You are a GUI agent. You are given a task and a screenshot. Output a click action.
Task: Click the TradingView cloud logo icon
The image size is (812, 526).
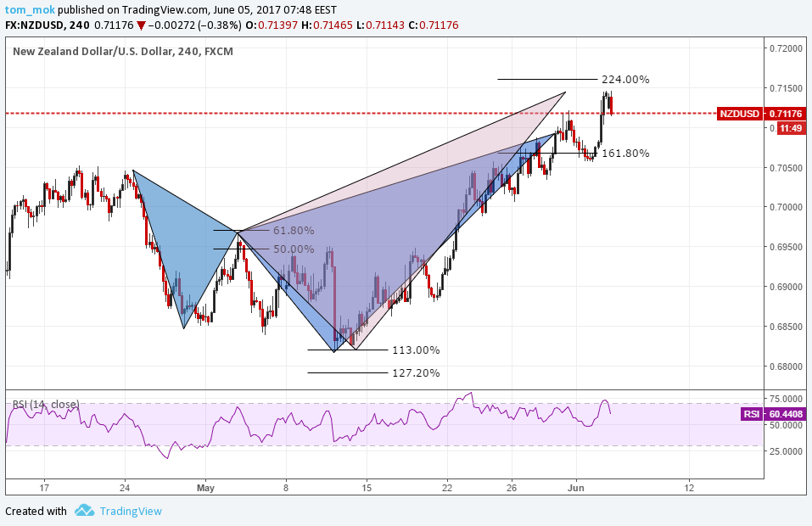[x=84, y=511]
